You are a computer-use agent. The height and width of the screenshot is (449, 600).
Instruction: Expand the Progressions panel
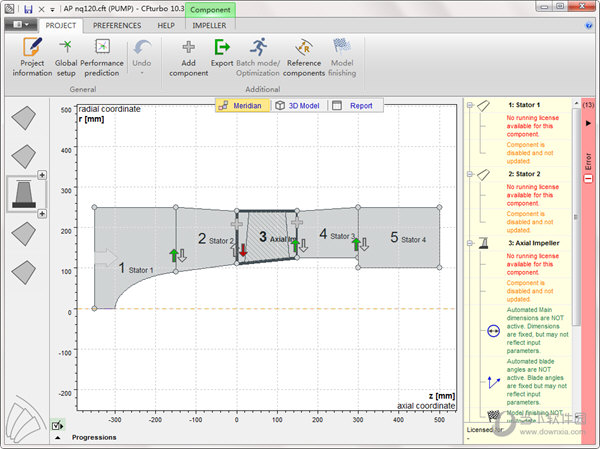[58, 438]
